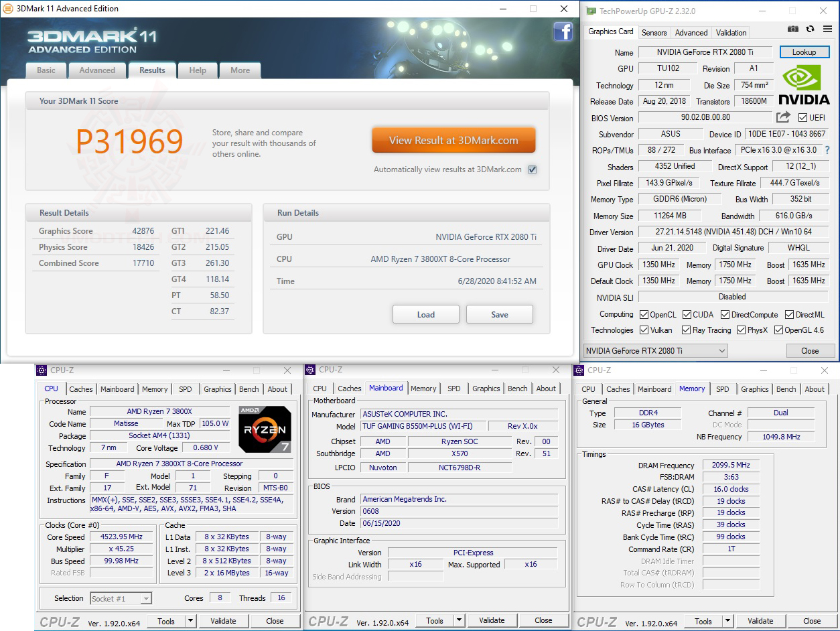
Task: Click the GPU-Z refresh icon
Action: [810, 29]
